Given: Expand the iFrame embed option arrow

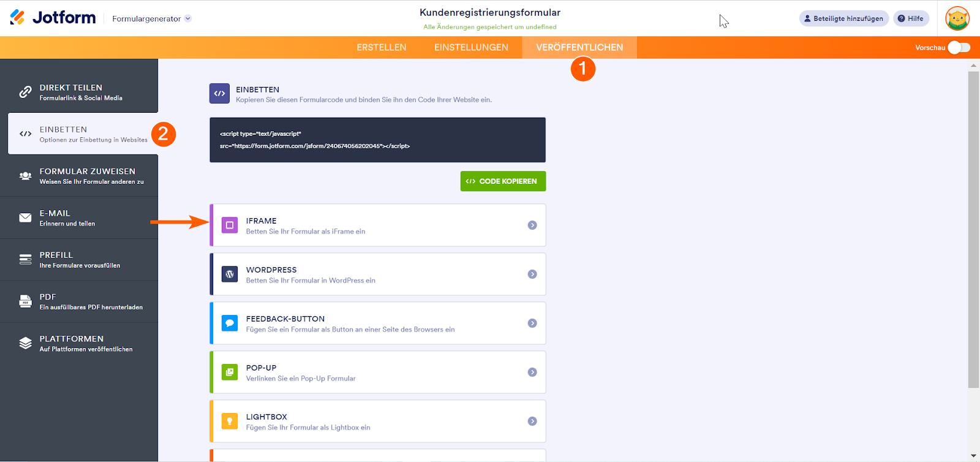Looking at the screenshot, I should click(x=532, y=225).
